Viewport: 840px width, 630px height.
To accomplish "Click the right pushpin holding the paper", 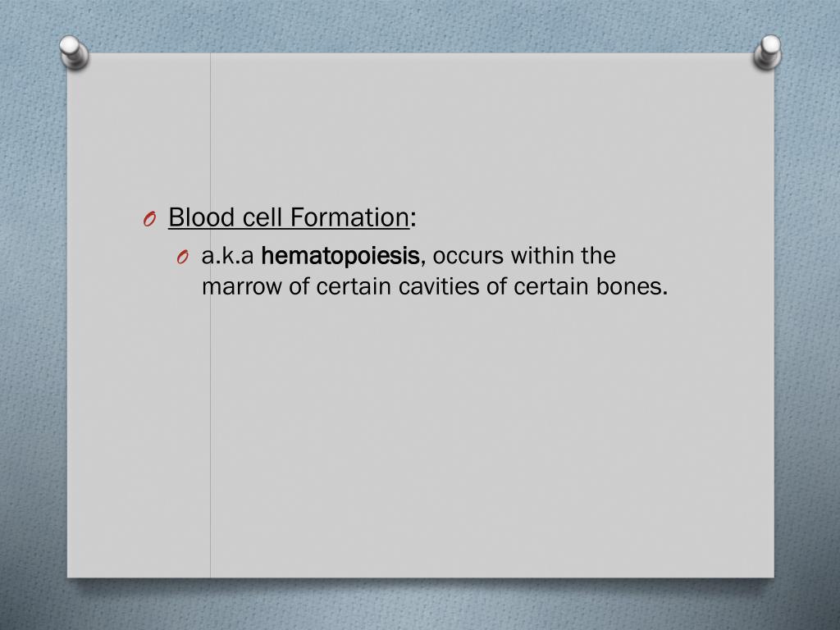I will click(767, 52).
